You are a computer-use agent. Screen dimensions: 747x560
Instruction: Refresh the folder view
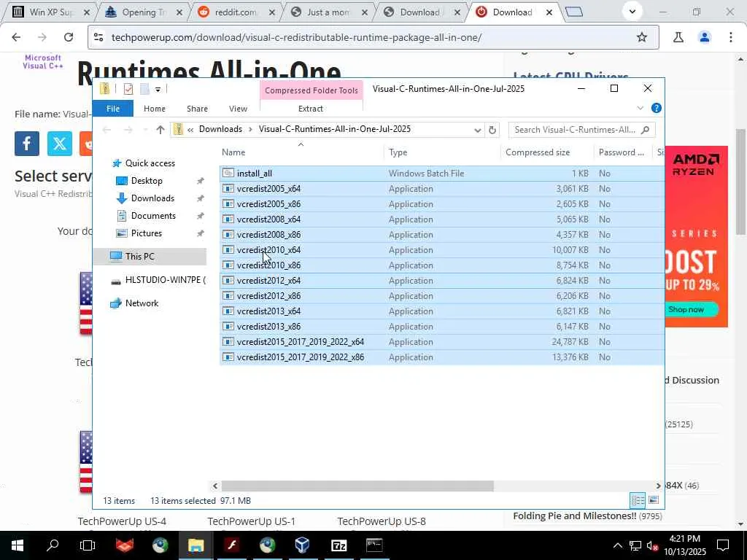[492, 130]
